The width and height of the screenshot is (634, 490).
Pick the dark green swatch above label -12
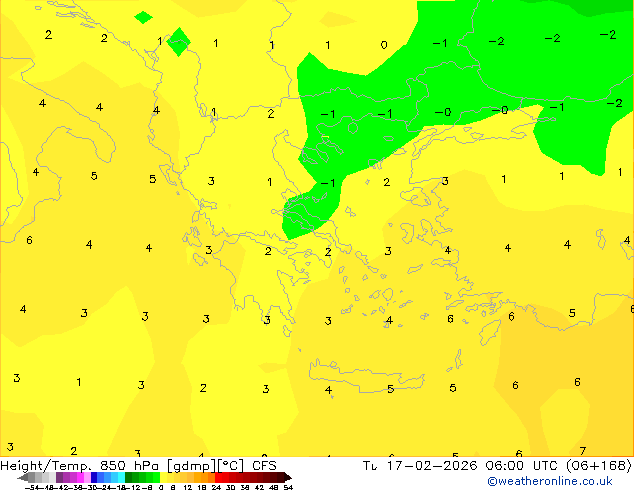129,477
